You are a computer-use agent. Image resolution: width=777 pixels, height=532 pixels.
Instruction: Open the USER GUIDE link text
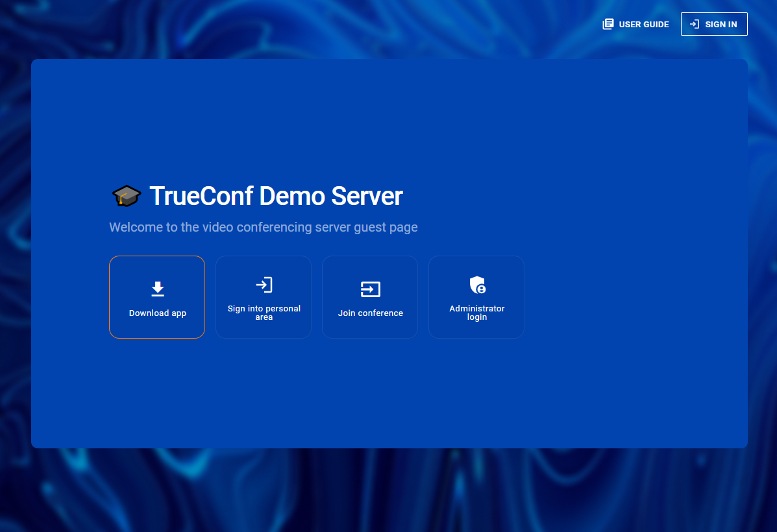coord(643,25)
